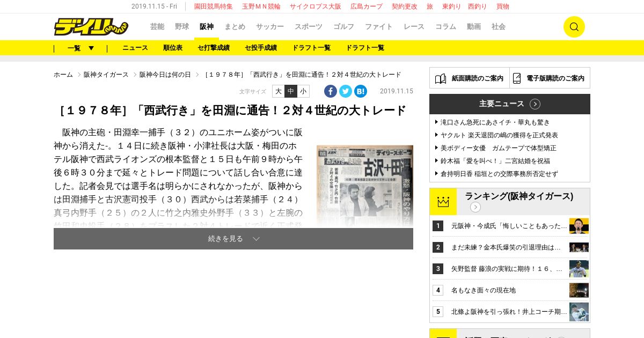The height and width of the screenshot is (338, 644).
Task: Click thumbnail beside ranking 1 article
Action: pyautogui.click(x=579, y=226)
